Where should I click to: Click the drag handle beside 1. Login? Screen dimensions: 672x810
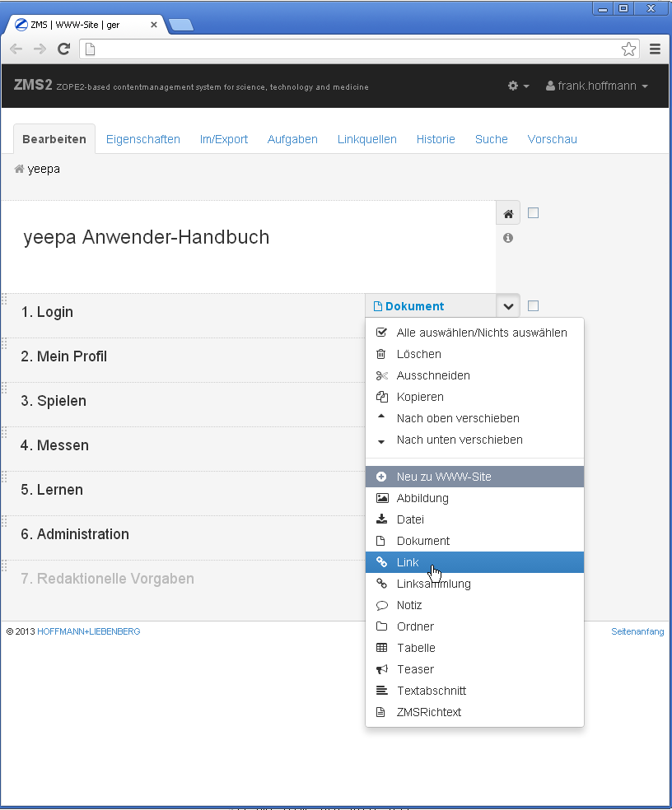click(4, 300)
